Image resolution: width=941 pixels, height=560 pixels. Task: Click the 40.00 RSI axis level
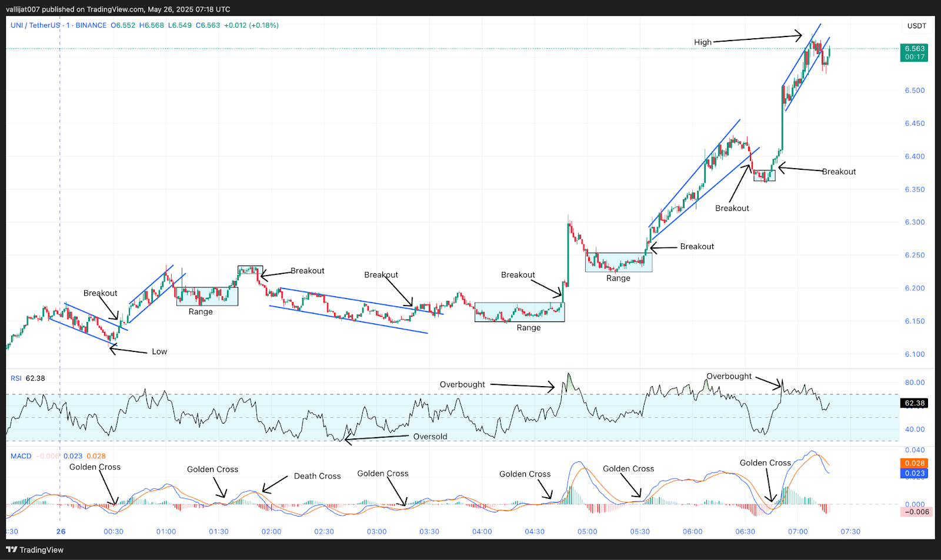(915, 429)
